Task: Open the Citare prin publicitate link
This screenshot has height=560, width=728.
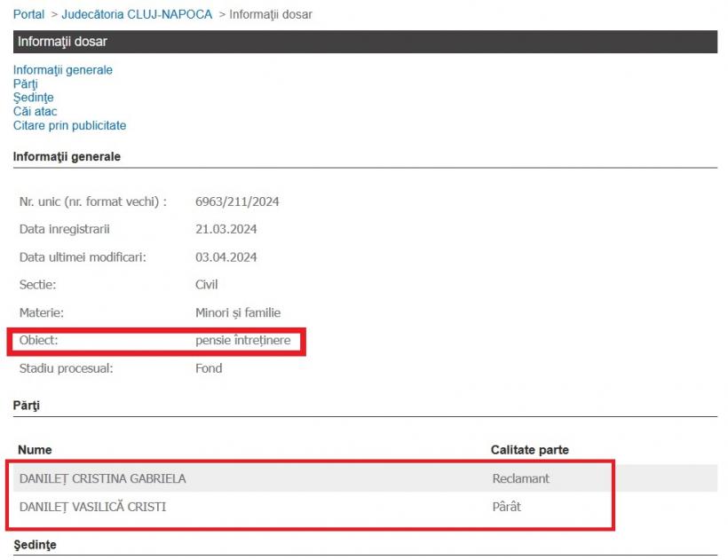Action: (69, 126)
